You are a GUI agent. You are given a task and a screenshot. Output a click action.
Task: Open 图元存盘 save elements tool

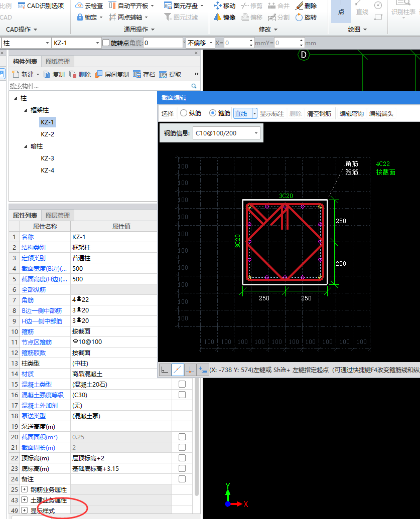pyautogui.click(x=184, y=6)
